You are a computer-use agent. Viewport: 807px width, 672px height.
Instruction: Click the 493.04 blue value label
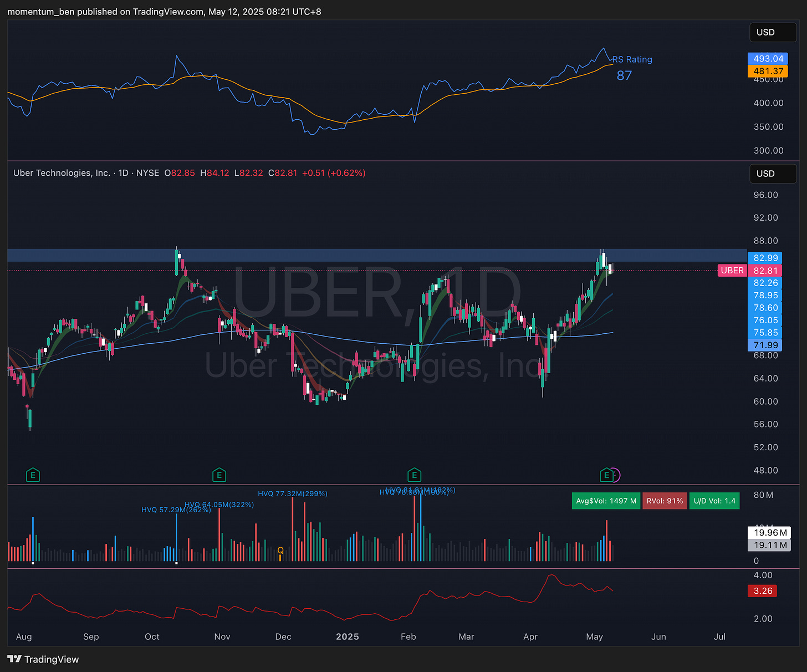click(x=768, y=59)
